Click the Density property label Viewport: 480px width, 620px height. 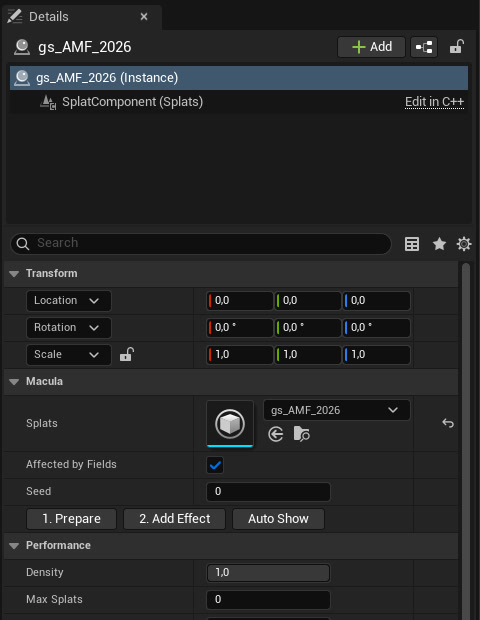pos(45,573)
